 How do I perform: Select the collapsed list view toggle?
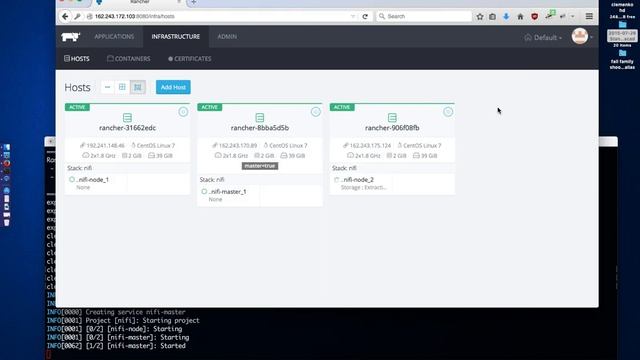pyautogui.click(x=107, y=87)
